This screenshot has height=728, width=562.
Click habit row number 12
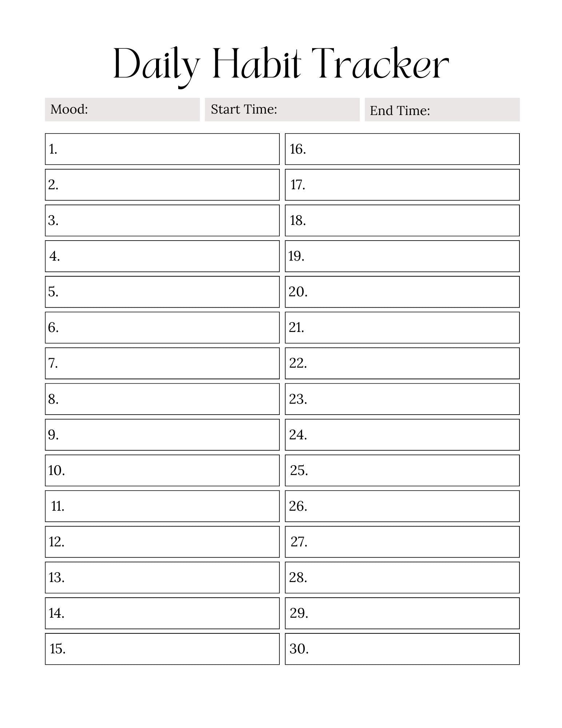click(162, 542)
